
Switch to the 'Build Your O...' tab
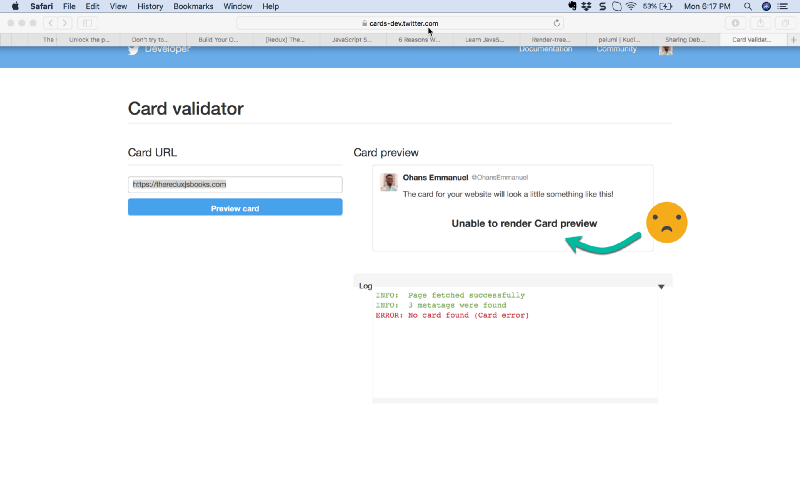point(218,40)
